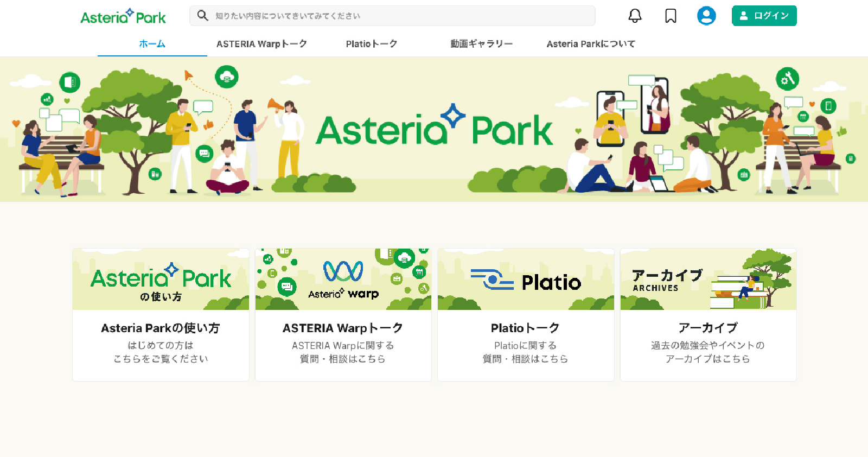Click the ログイン login button

pyautogui.click(x=764, y=16)
